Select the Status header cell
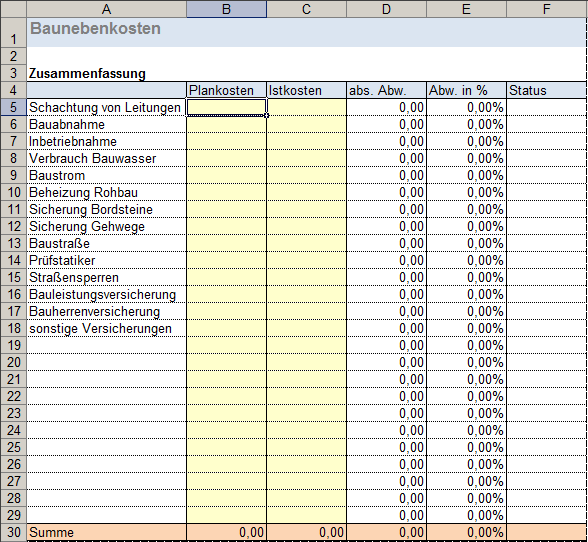The width and height of the screenshot is (588, 542). [546, 90]
